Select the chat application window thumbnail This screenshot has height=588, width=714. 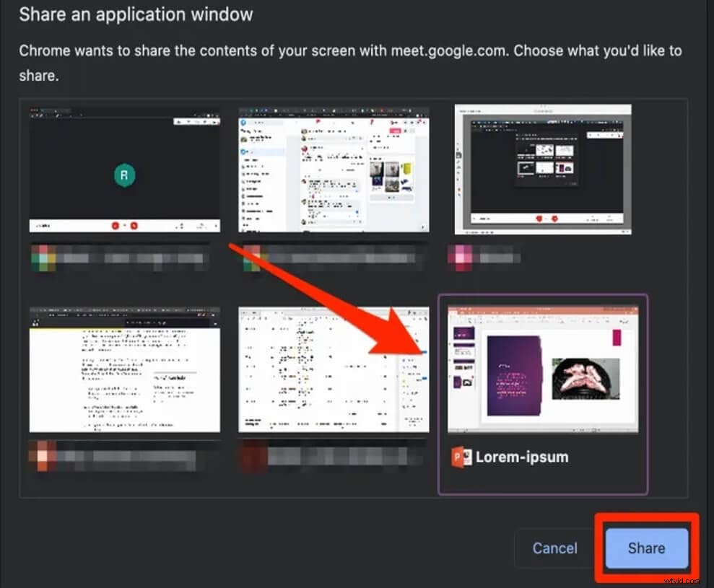click(333, 170)
